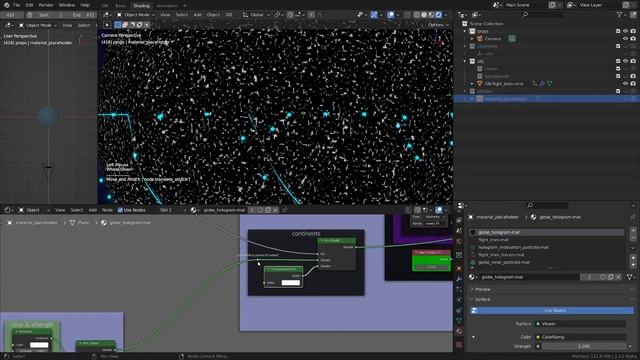Click the Use Nodes button in properties
This screenshot has height=360, width=640.
pos(552,311)
